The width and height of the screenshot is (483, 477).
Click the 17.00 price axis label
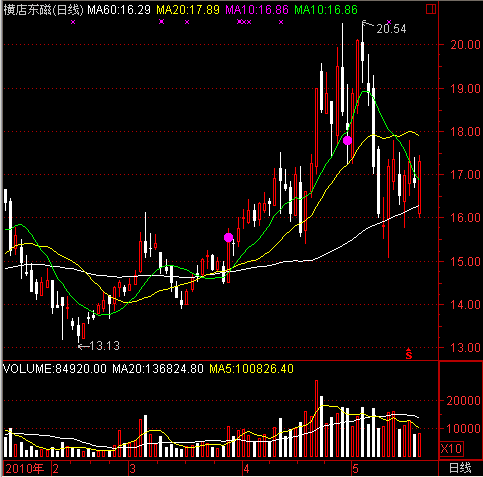tap(465, 175)
